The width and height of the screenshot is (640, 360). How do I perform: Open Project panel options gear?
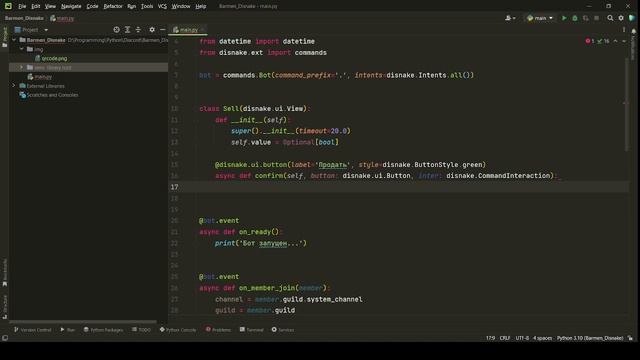[152, 30]
